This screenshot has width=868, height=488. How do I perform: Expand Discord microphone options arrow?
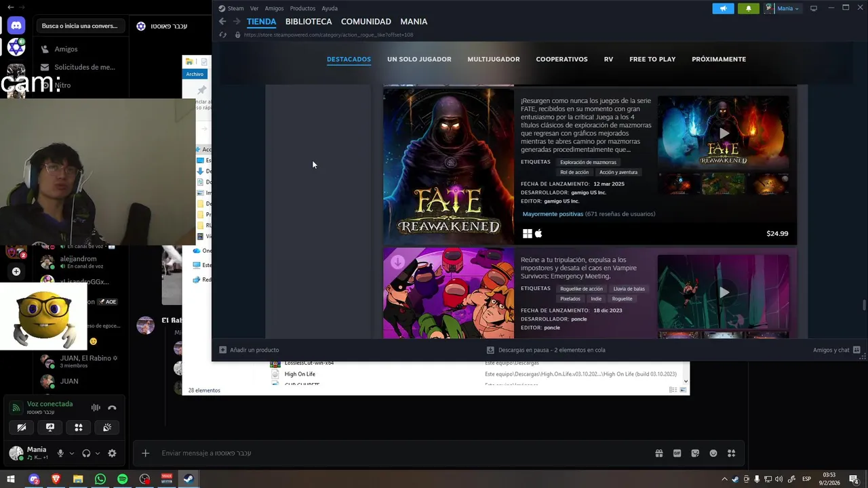(x=71, y=453)
